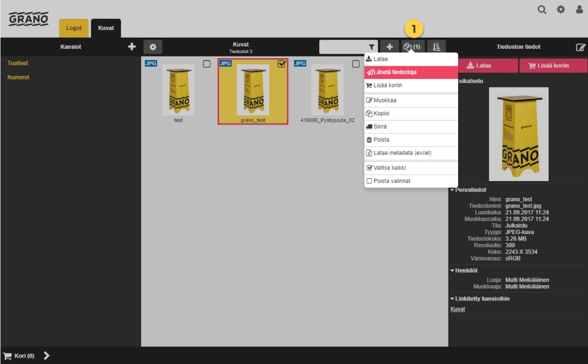Click the filter funnel icon
The width and height of the screenshot is (588, 364).
pyautogui.click(x=371, y=47)
